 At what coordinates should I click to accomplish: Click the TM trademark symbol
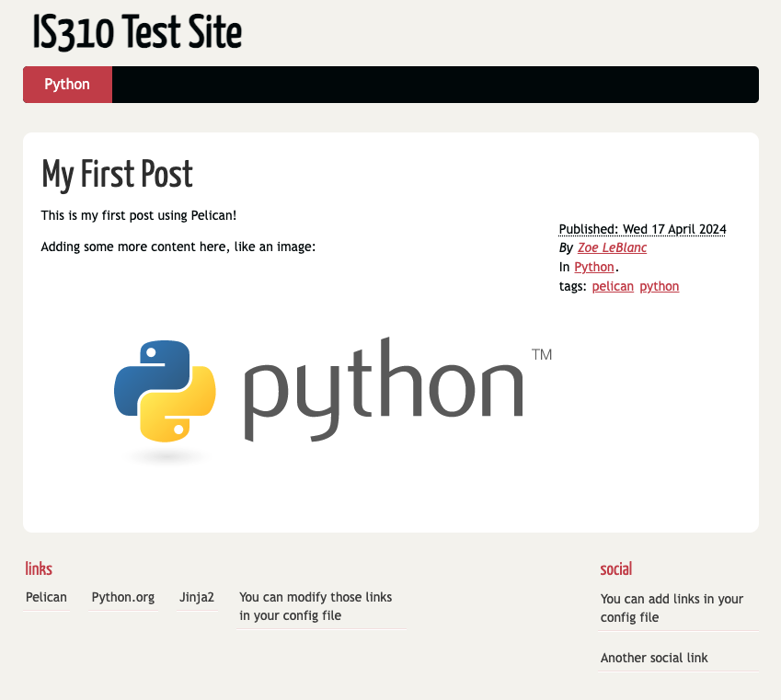pos(542,354)
